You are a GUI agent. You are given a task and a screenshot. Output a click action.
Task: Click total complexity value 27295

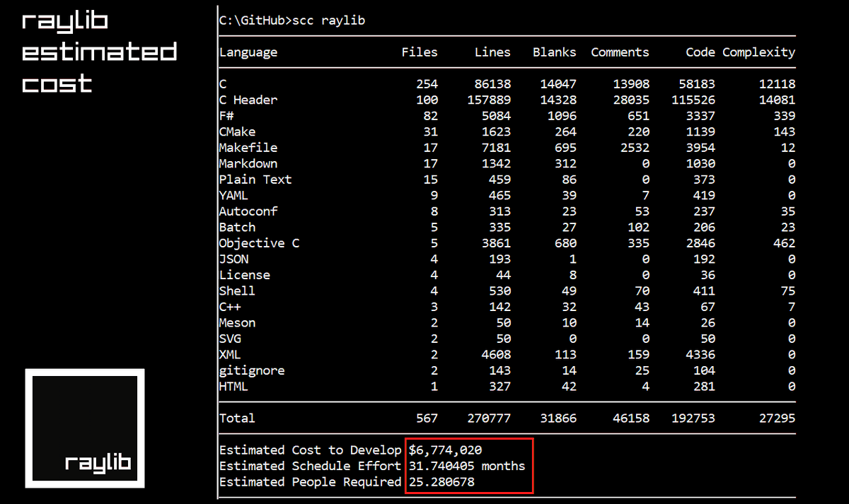[777, 418]
